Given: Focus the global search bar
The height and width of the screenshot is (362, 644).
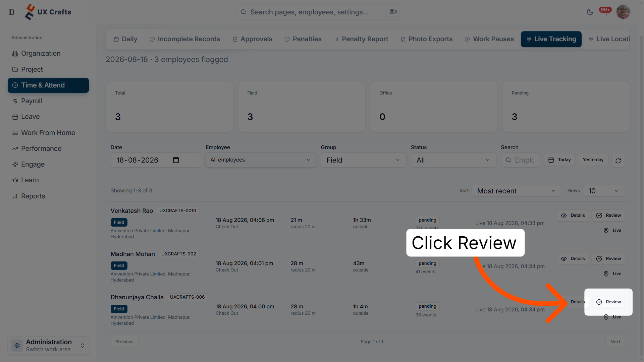Looking at the screenshot, I should [x=319, y=12].
